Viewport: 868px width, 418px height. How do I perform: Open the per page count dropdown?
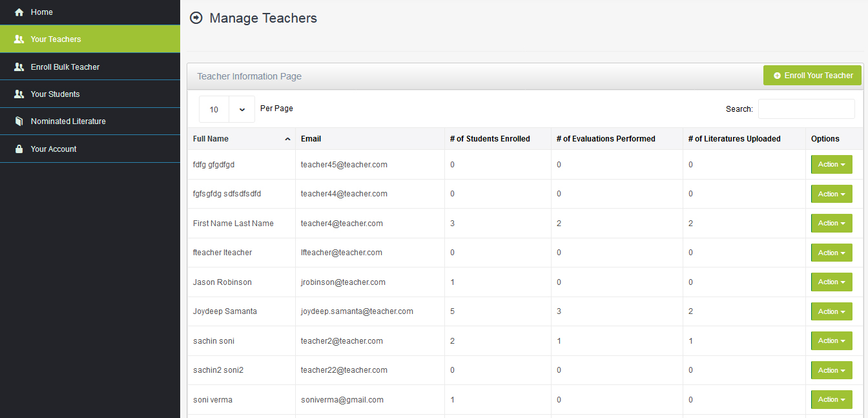click(227, 109)
